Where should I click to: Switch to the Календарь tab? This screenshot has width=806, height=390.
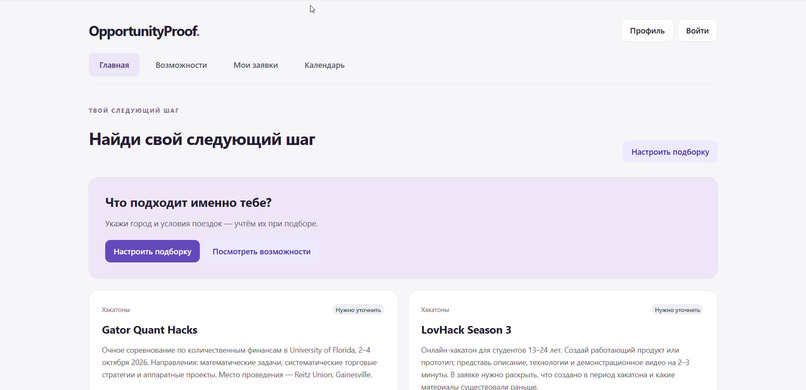click(324, 65)
